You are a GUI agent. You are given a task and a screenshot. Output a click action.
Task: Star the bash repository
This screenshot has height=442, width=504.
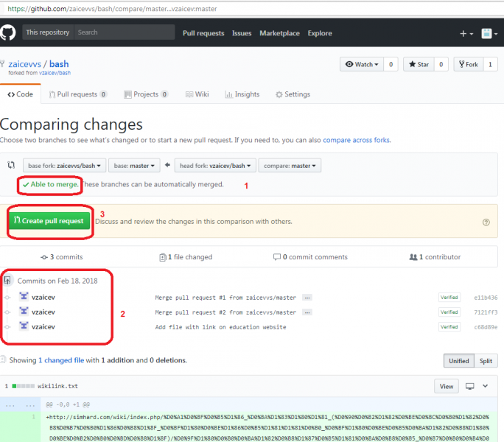pyautogui.click(x=419, y=65)
